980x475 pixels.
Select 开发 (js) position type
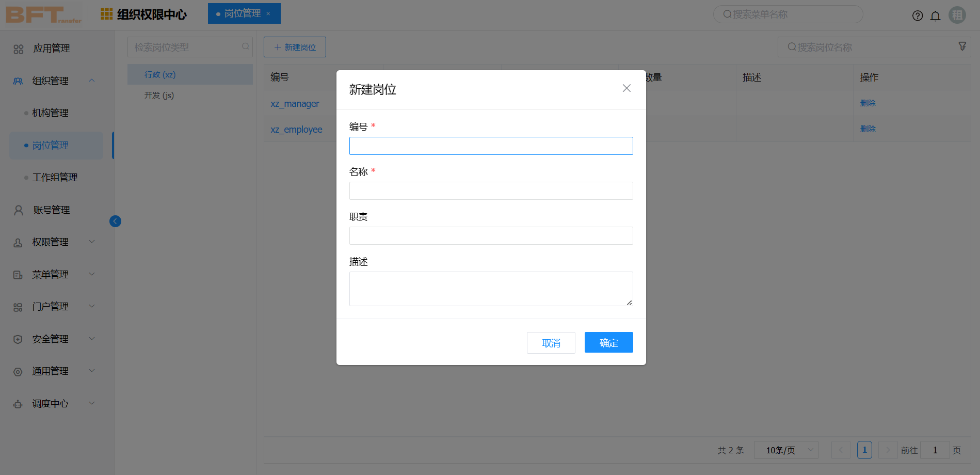click(x=159, y=96)
